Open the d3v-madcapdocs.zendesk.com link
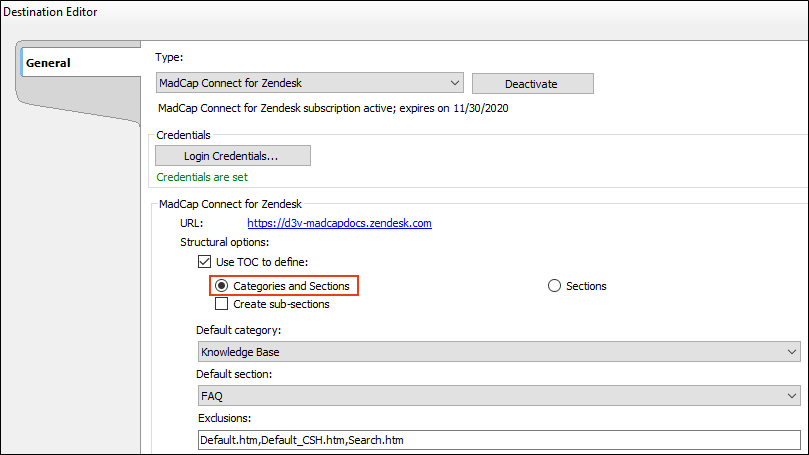Screen dimensions: 809x455 [339, 223]
